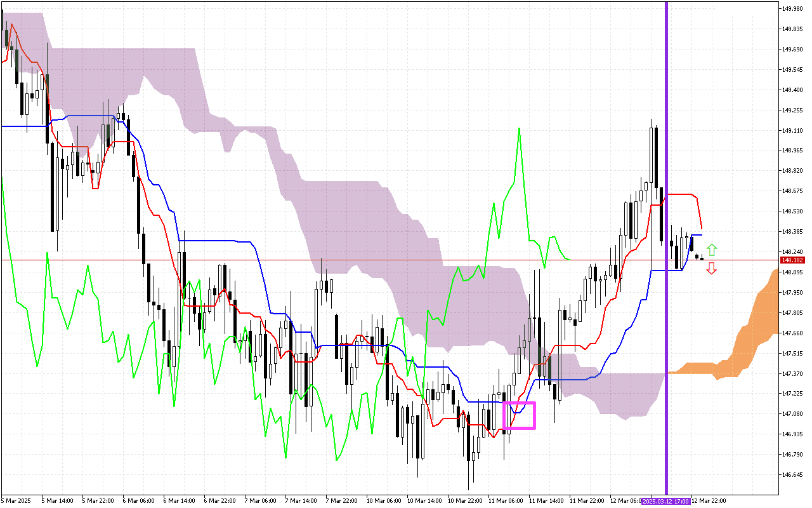The image size is (812, 508).
Task: Click the 146.935 price level label
Action: pyautogui.click(x=793, y=434)
